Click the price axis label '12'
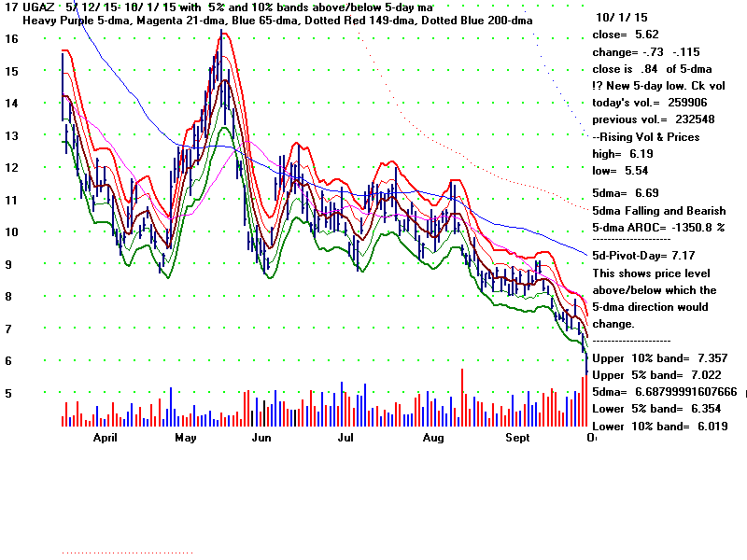 [11, 168]
